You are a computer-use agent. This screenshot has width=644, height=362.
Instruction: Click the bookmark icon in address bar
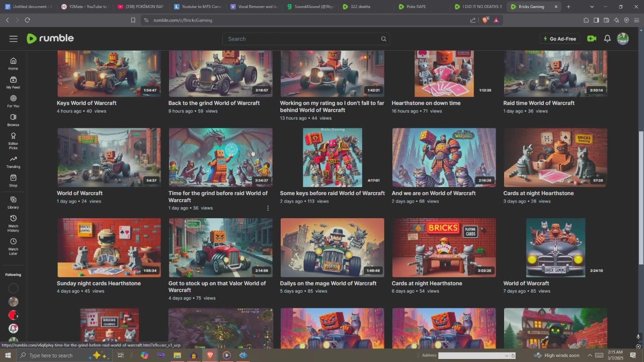(x=133, y=20)
